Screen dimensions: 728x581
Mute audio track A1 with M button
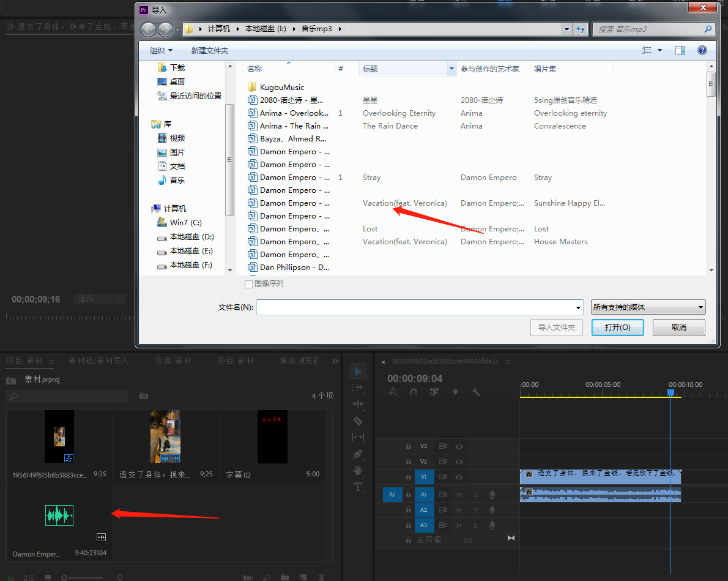tap(459, 495)
